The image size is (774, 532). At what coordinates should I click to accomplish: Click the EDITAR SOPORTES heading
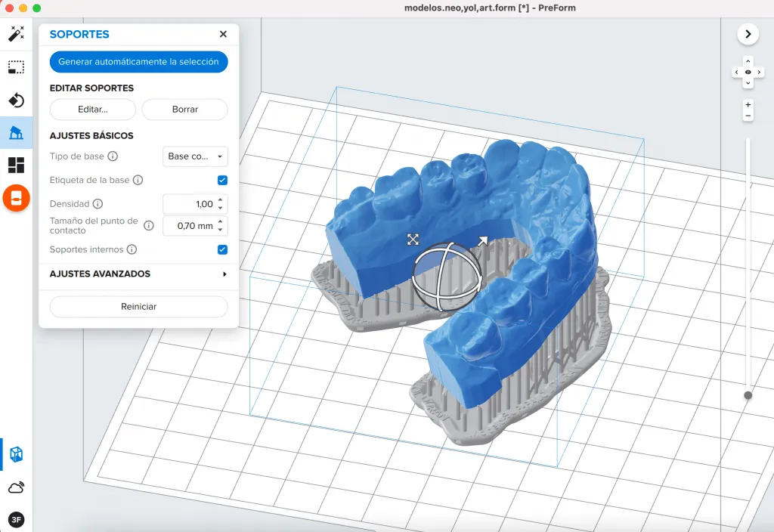[91, 88]
